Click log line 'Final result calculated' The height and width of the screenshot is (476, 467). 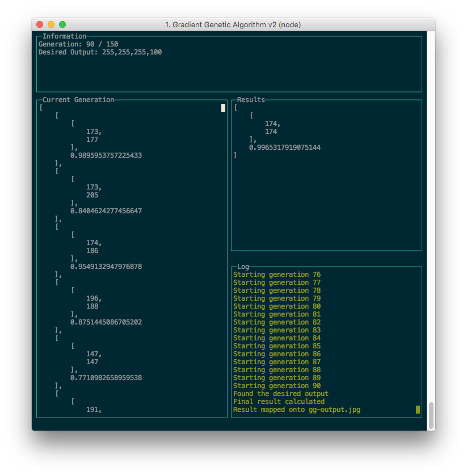pos(279,402)
